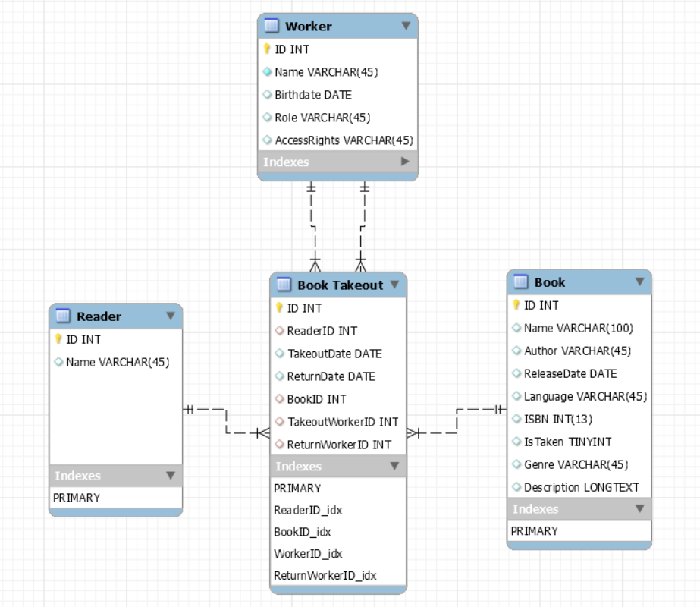Select the ReaderID_idx index entry
700x607 pixels.
click(x=309, y=510)
